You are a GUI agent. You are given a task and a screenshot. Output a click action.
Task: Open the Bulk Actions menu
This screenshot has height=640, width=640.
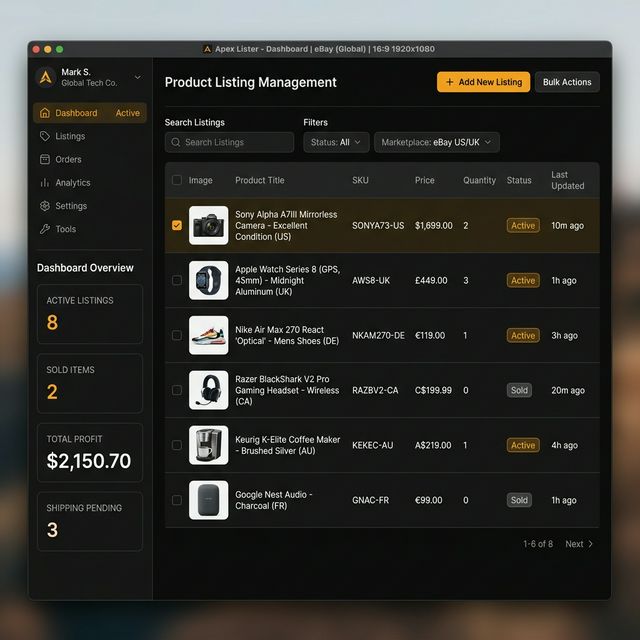pos(567,82)
